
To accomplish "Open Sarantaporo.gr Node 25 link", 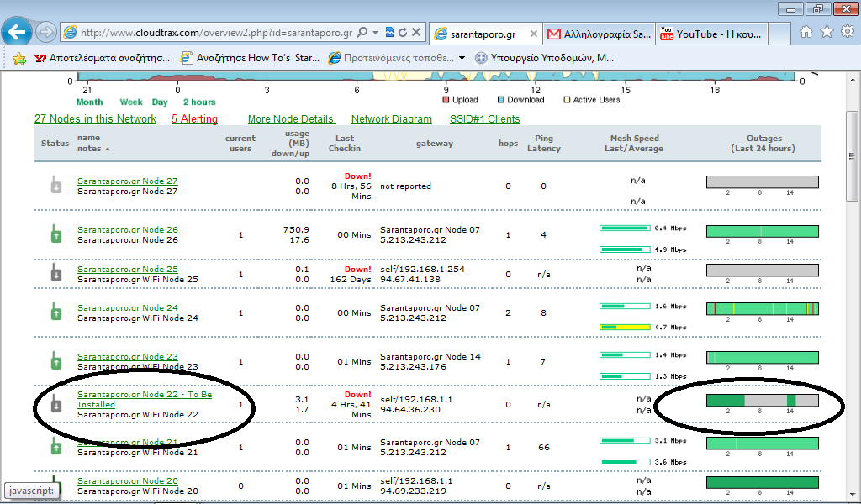I will click(128, 270).
